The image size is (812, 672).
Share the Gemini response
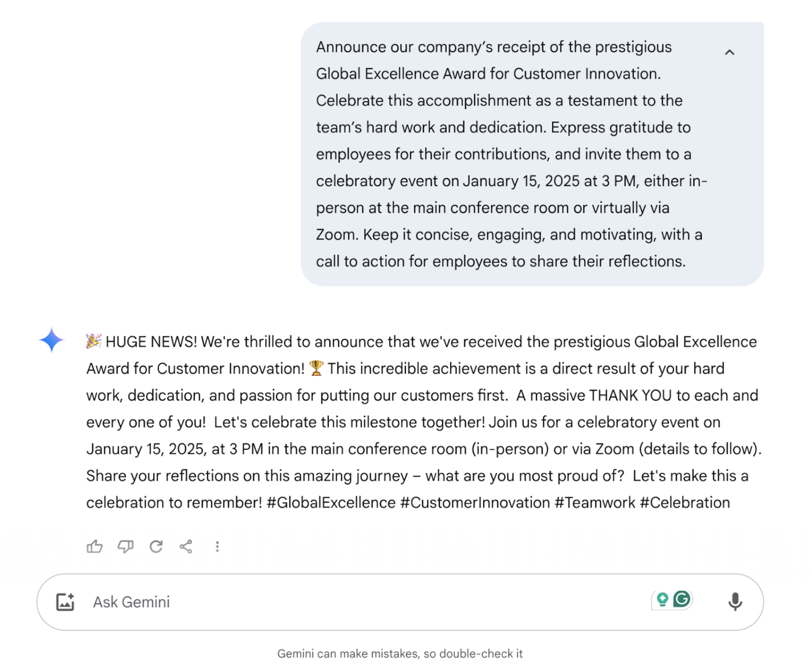click(186, 547)
